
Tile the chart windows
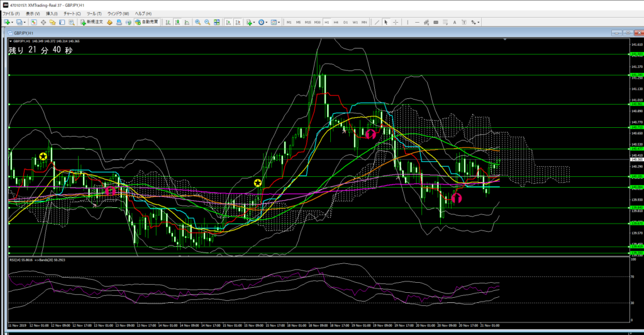[x=217, y=22]
